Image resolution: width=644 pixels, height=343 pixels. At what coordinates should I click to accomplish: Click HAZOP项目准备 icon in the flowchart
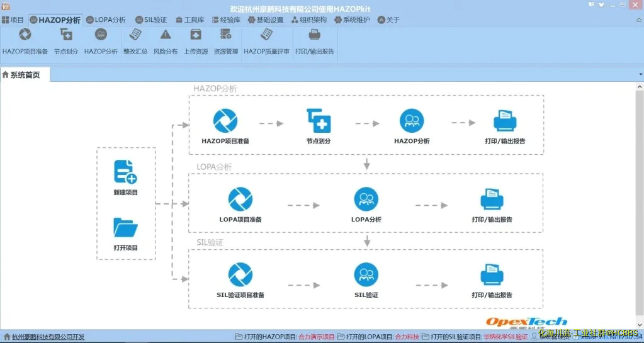[225, 121]
